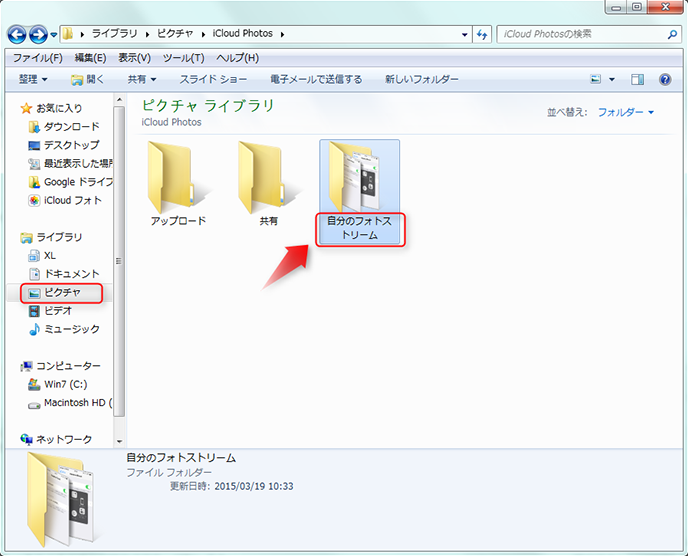Click the iCloud フォト flower icon
Screen dimensions: 688x556
(x=34, y=201)
